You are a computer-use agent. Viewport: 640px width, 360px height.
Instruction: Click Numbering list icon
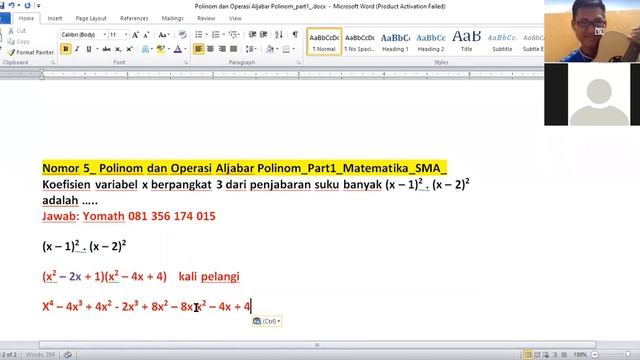point(216,35)
